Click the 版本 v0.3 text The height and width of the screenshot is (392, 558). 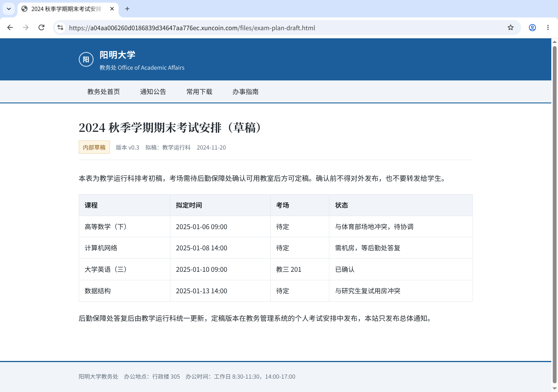click(127, 148)
